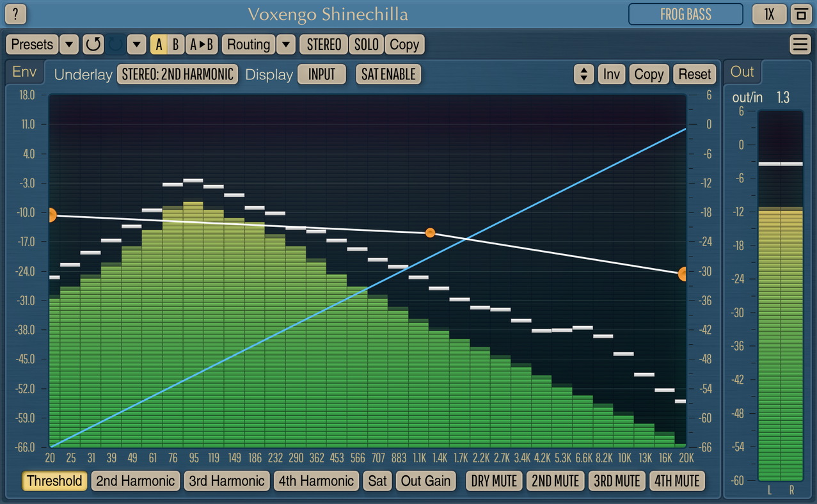Click the Routing button
The image size is (817, 504).
click(249, 44)
